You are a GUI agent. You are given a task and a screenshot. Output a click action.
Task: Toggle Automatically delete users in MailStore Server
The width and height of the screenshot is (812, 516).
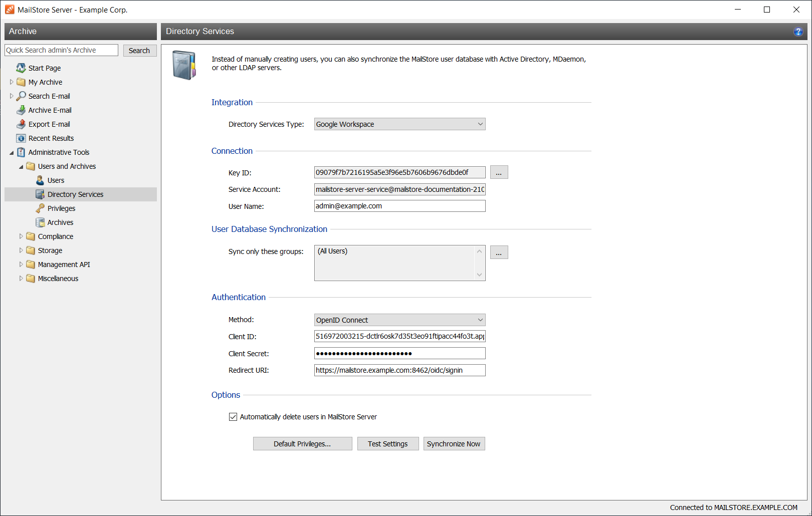pyautogui.click(x=233, y=417)
